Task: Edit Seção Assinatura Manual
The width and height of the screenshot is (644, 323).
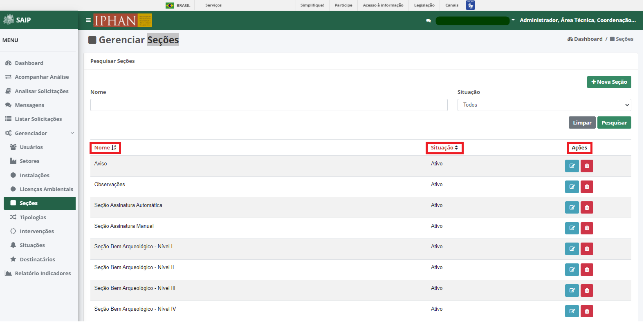Action: tap(572, 228)
